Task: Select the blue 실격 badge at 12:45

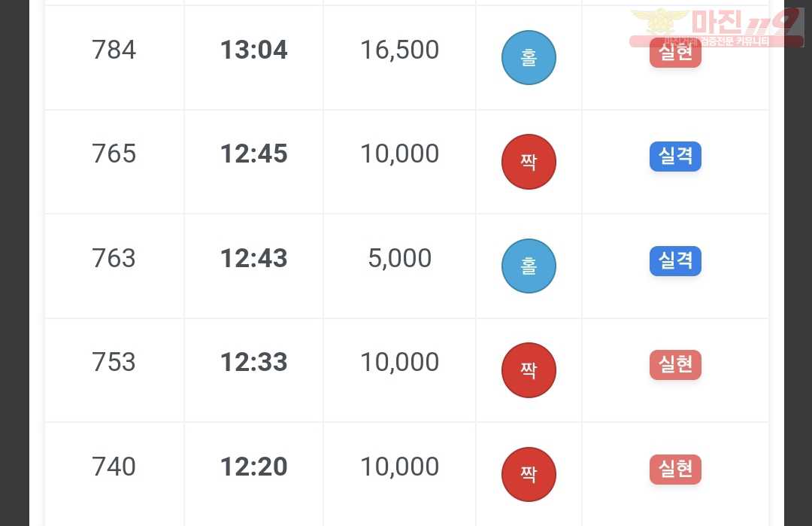Action: tap(675, 156)
